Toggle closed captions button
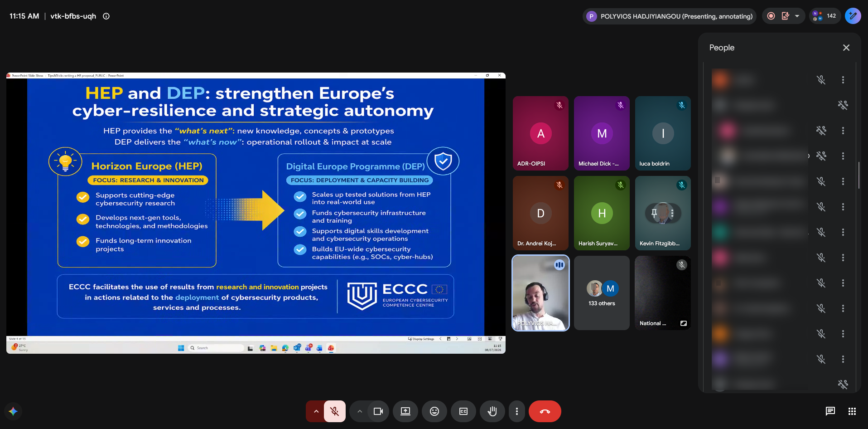The height and width of the screenshot is (429, 868). click(x=463, y=411)
